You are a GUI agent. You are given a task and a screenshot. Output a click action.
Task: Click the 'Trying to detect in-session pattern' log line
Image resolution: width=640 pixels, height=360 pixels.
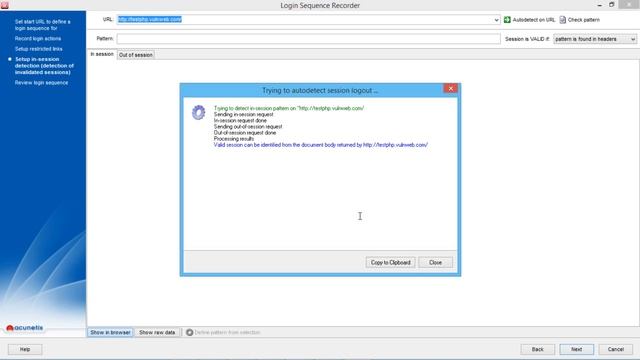[289, 108]
